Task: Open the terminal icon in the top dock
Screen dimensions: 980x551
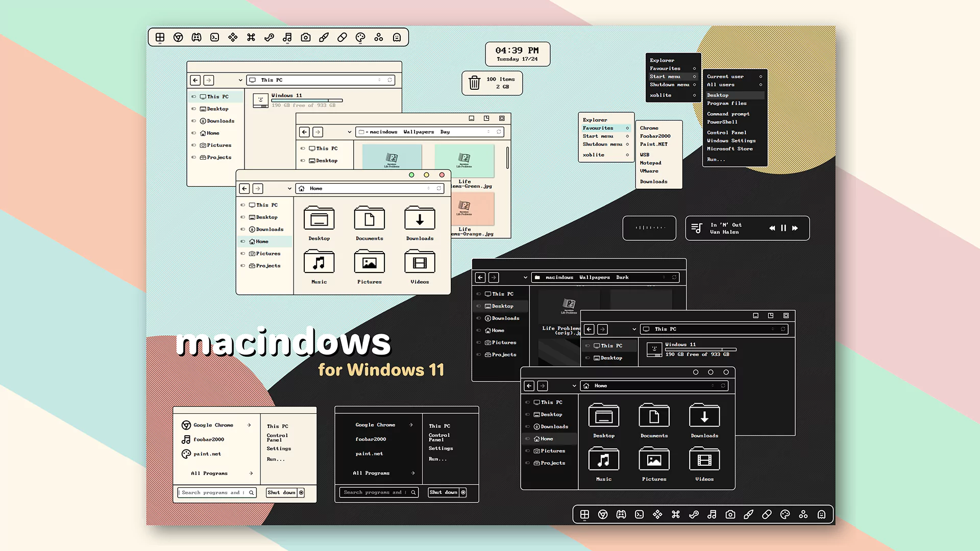Action: click(x=214, y=37)
